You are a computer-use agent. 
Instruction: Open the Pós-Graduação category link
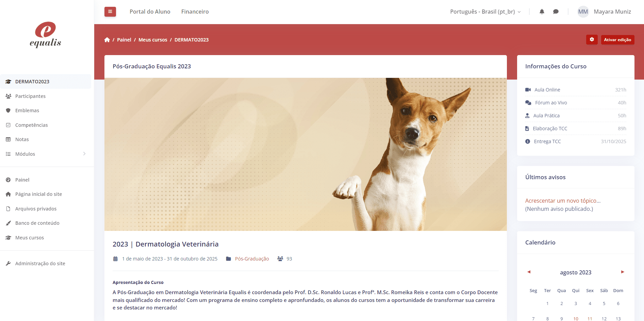(x=252, y=259)
